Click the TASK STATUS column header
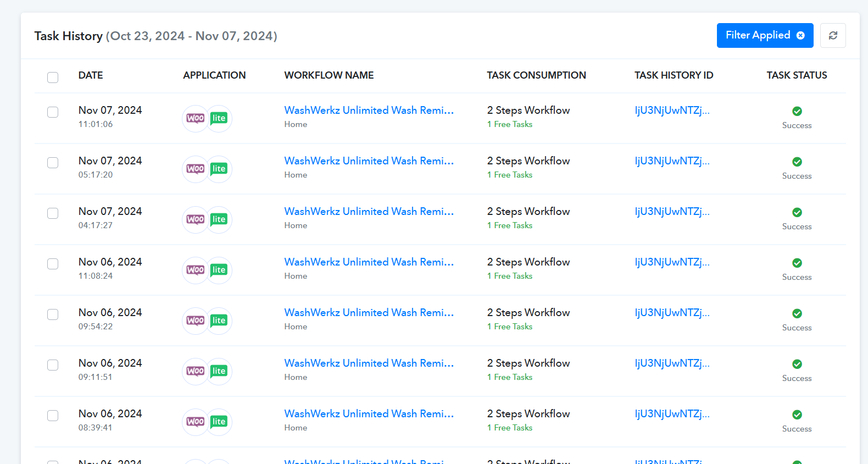 tap(797, 75)
